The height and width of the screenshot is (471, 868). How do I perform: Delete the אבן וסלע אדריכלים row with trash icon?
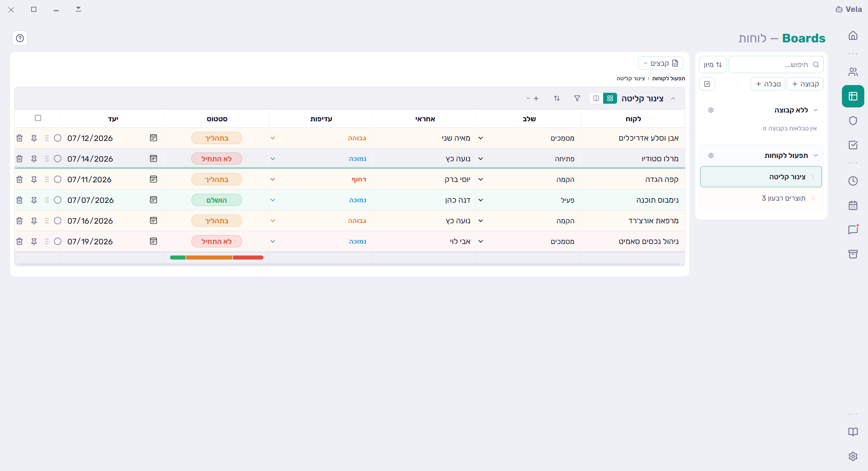pyautogui.click(x=19, y=138)
